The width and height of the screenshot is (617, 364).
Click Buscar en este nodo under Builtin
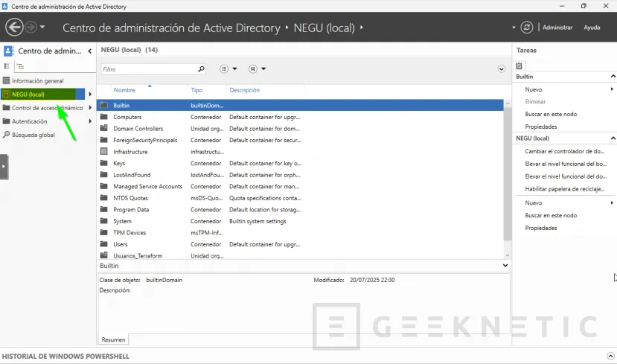click(551, 114)
